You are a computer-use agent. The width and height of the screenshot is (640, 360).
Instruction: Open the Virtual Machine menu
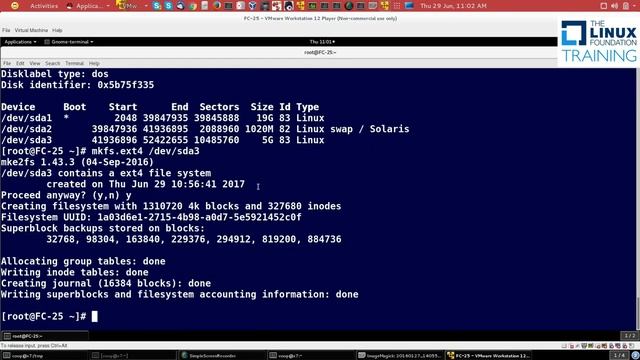click(31, 30)
